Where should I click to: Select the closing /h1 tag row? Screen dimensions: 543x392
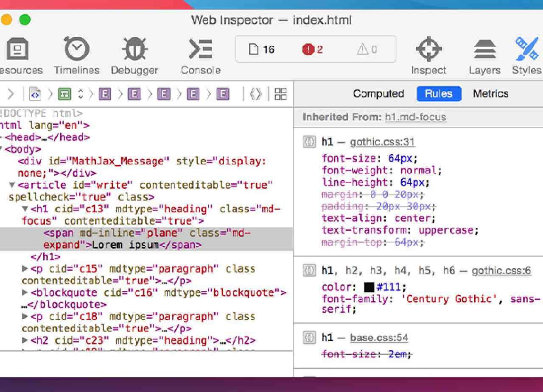45,257
